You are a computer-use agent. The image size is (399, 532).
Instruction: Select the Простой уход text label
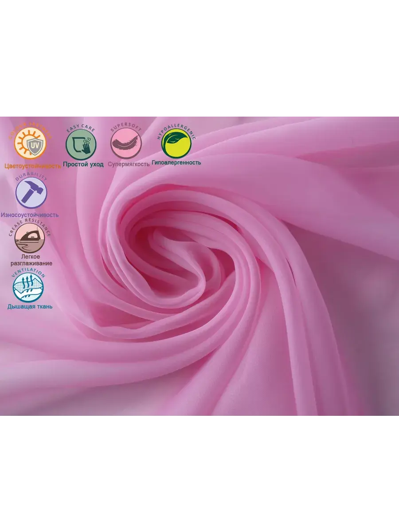pyautogui.click(x=83, y=164)
